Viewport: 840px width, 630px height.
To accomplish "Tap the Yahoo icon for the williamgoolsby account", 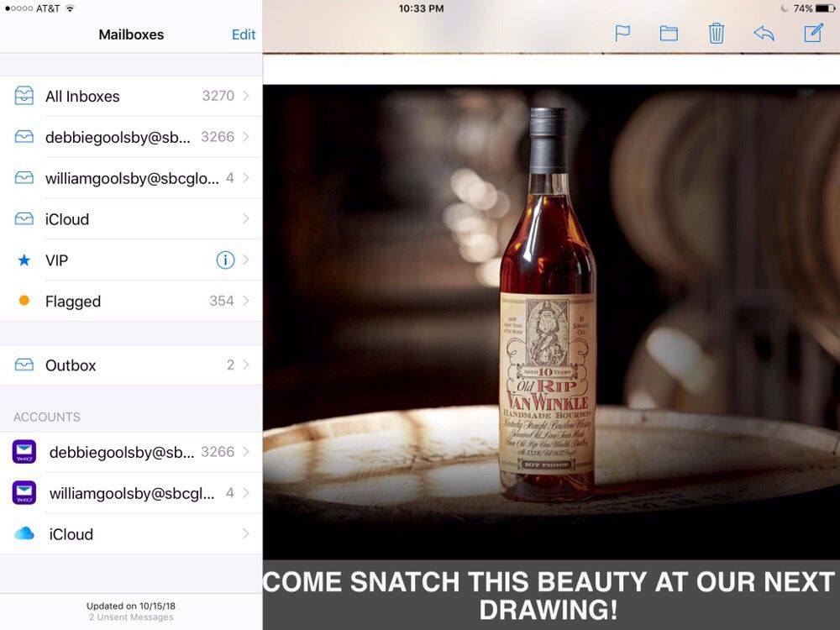I will click(24, 493).
